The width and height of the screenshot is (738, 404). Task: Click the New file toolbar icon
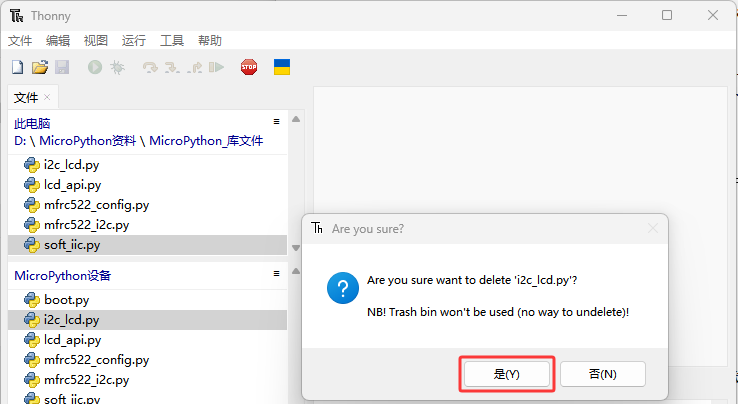[17, 67]
